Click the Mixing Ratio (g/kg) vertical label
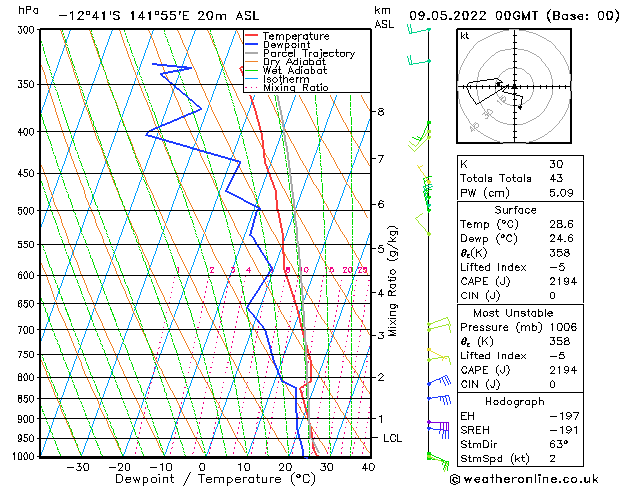Screen dimensions: 629x486 (x=392, y=281)
